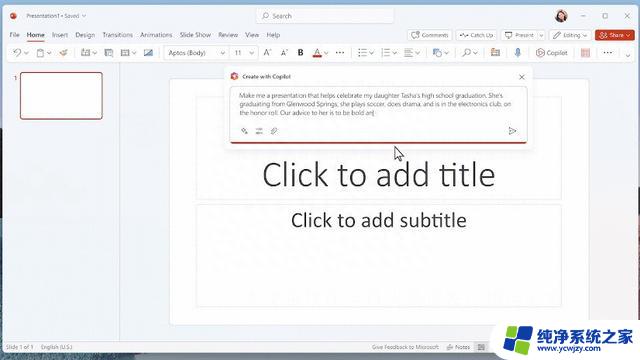Viewport: 640px width, 360px height.
Task: Increase font size with larger A icon
Action: [267, 53]
